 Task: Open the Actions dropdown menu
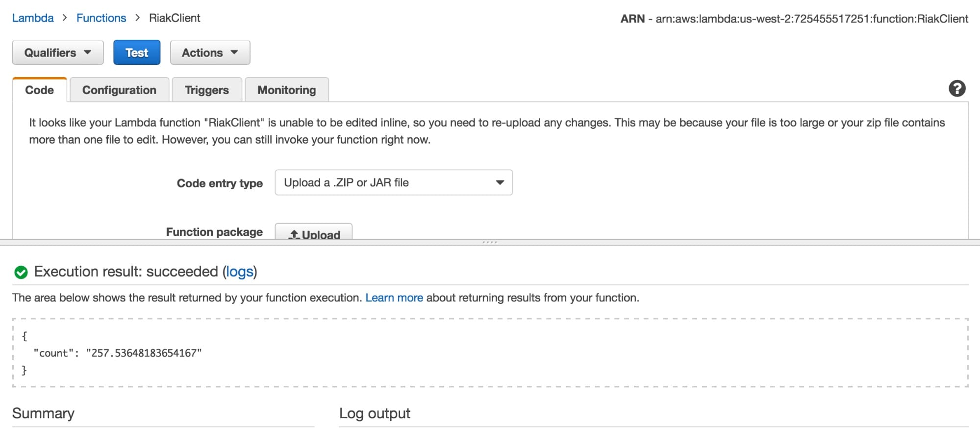tap(210, 52)
